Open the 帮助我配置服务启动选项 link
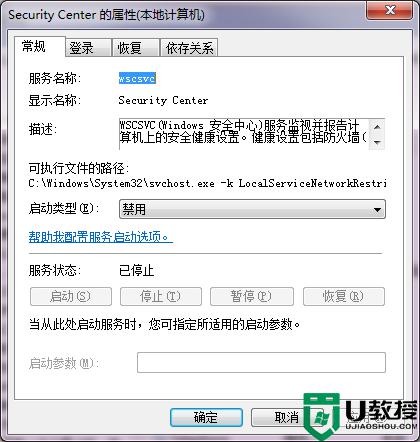 (101, 237)
